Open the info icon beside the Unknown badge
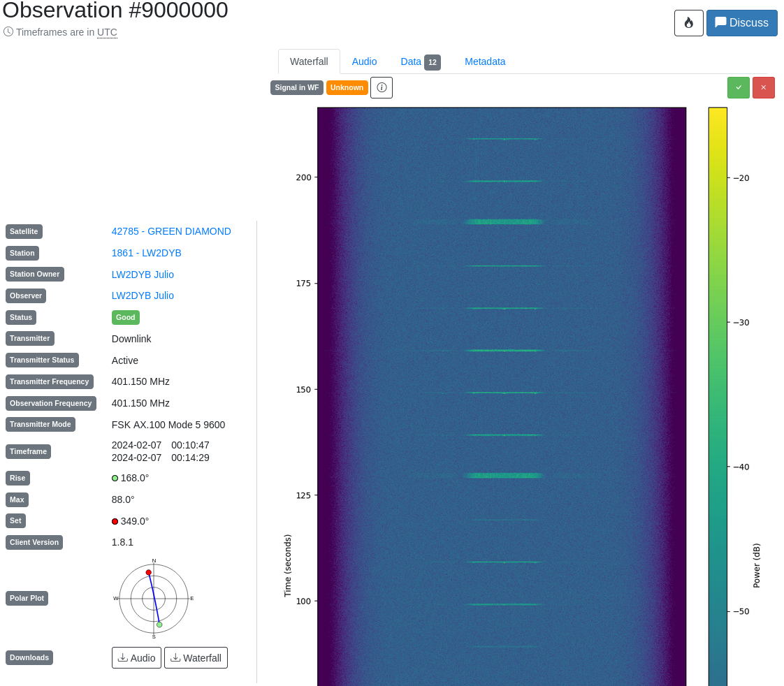 381,87
